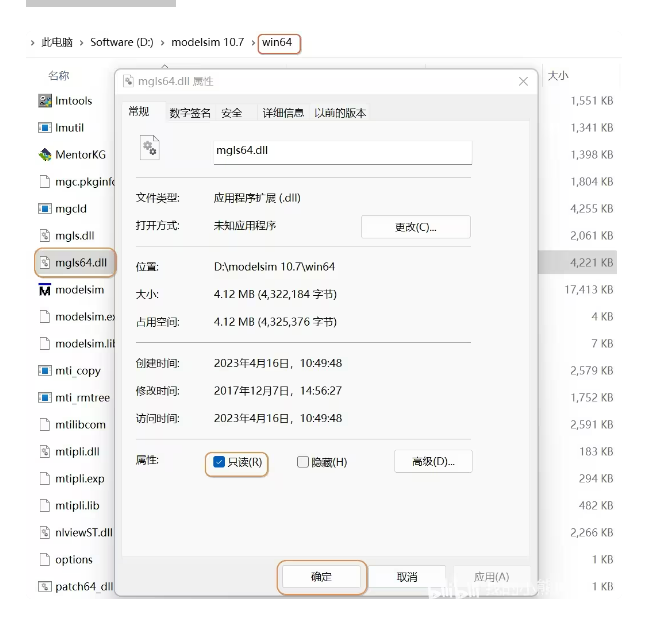The height and width of the screenshot is (620, 656).
Task: Click the mtipli.exp file icon
Action: (45, 479)
